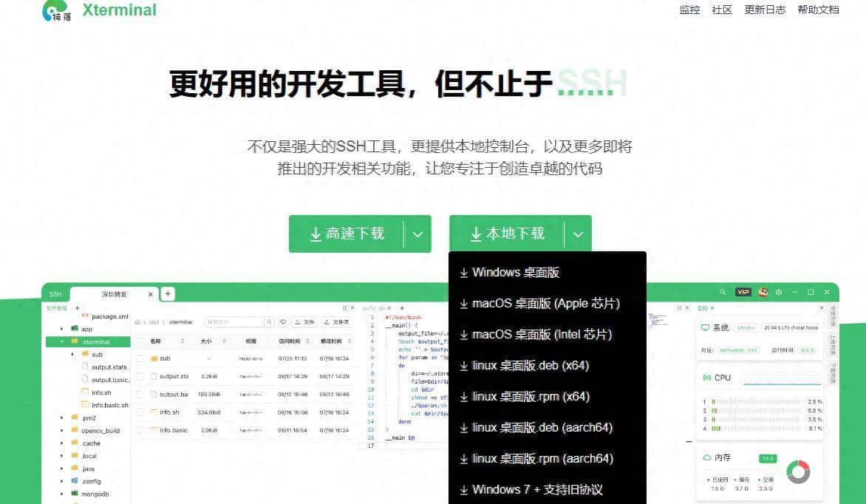The width and height of the screenshot is (866, 504).
Task: Click the file search input field
Action: click(x=233, y=321)
